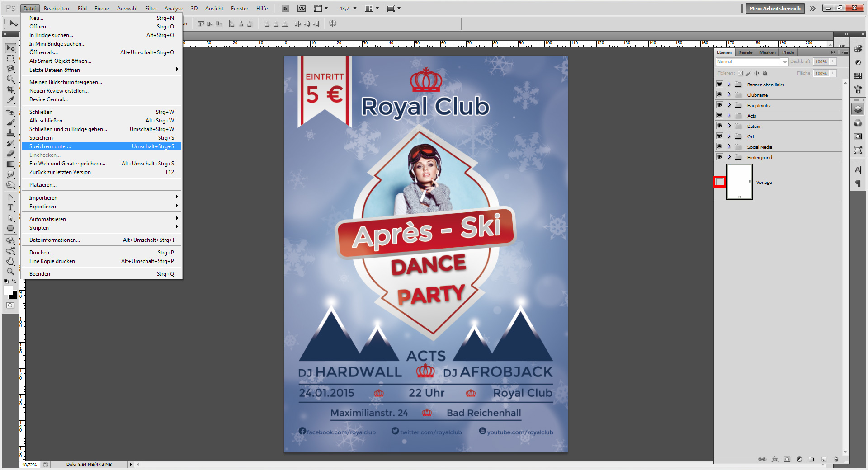Screen dimensions: 868x470
Task: Show the Vorlage layer
Action: pyautogui.click(x=720, y=182)
